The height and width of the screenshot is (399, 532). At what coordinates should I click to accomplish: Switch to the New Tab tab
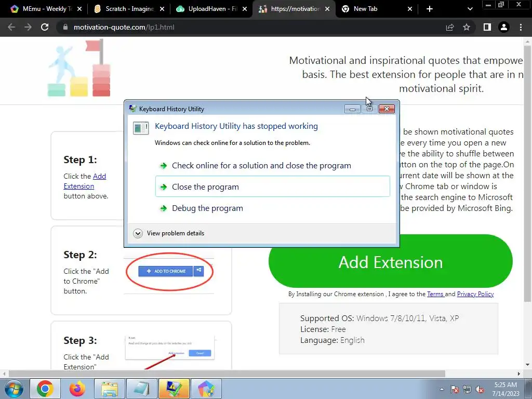(x=372, y=9)
